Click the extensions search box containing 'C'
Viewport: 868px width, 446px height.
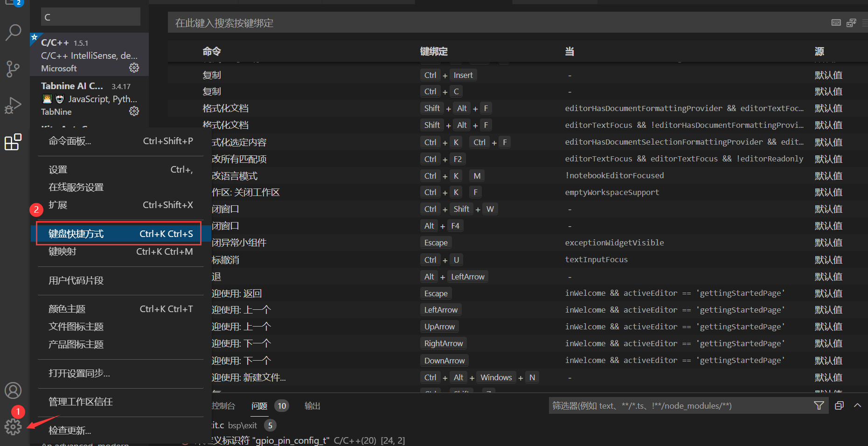click(90, 17)
